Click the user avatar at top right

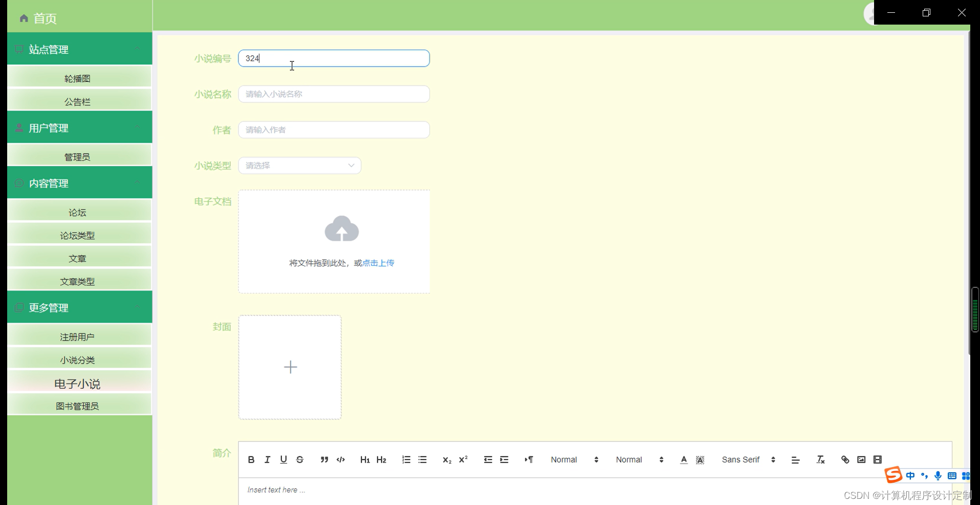869,13
